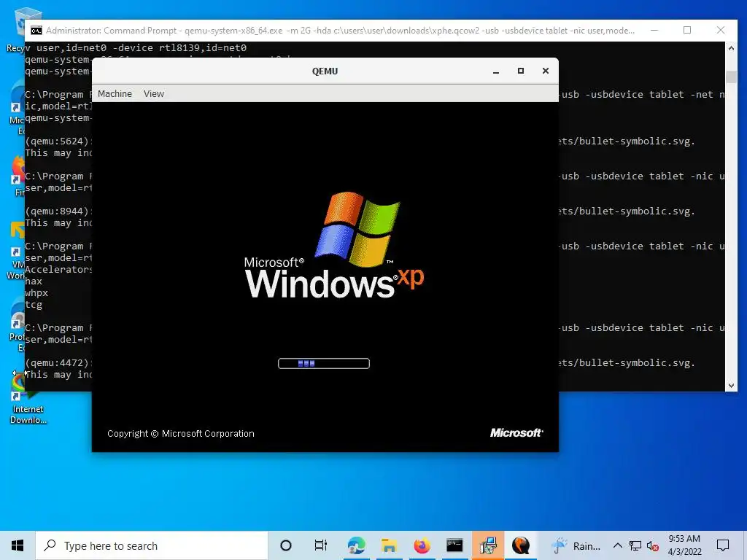This screenshot has height=560, width=747.
Task: Click the Windows XP boot progress bar
Action: [324, 363]
